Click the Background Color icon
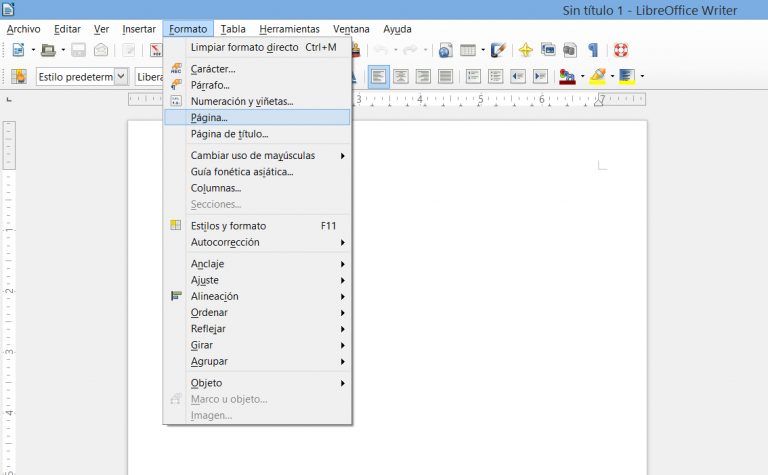This screenshot has height=475, width=768. point(627,76)
